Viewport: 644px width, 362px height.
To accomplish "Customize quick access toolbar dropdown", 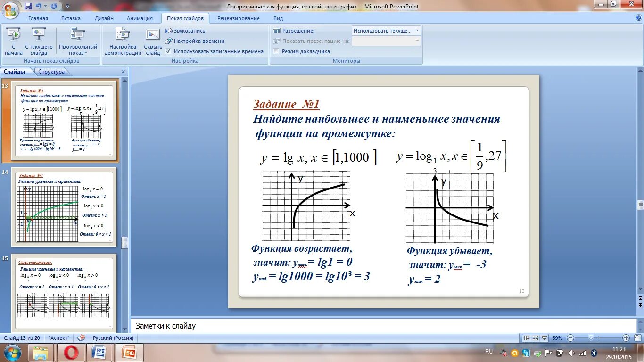I will pos(67,6).
